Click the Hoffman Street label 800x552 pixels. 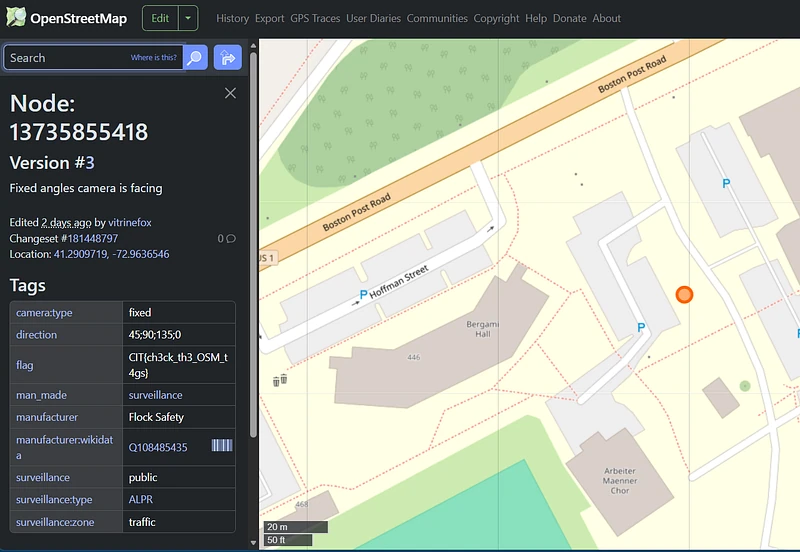[398, 282]
